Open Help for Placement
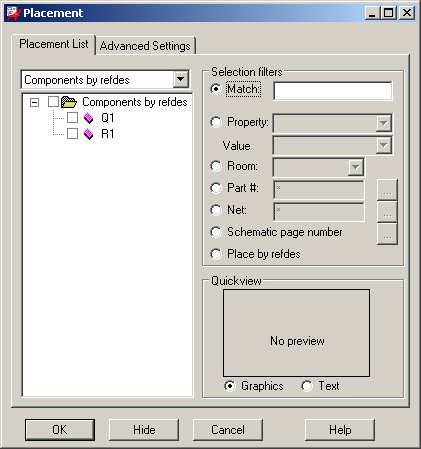 (340, 430)
